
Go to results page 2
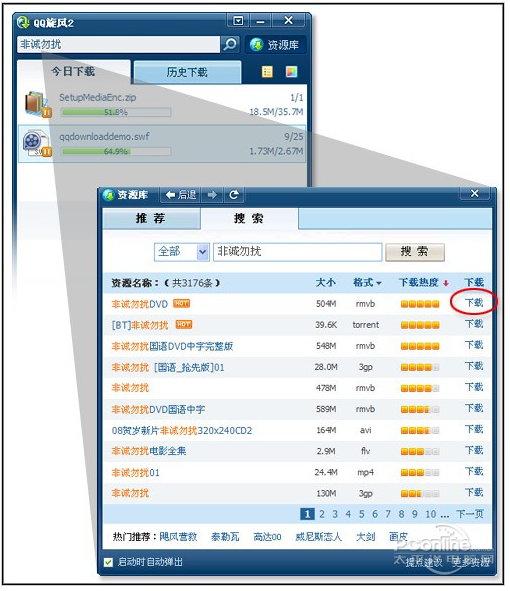[x=322, y=514]
